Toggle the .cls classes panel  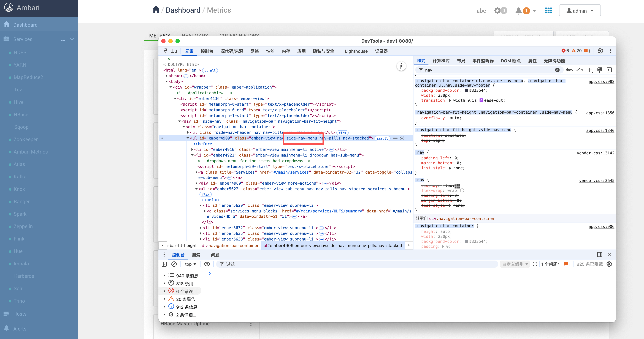[x=580, y=70]
